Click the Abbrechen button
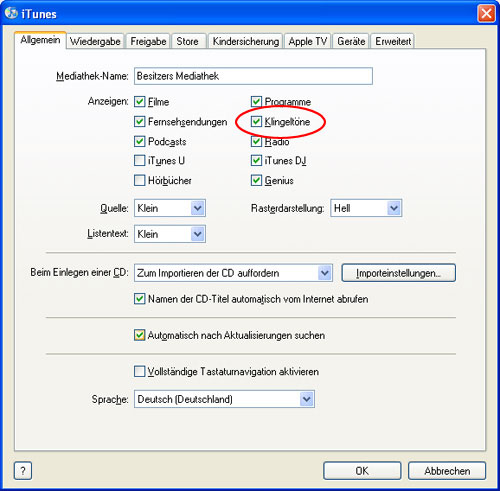This screenshot has height=491, width=500. [x=447, y=471]
